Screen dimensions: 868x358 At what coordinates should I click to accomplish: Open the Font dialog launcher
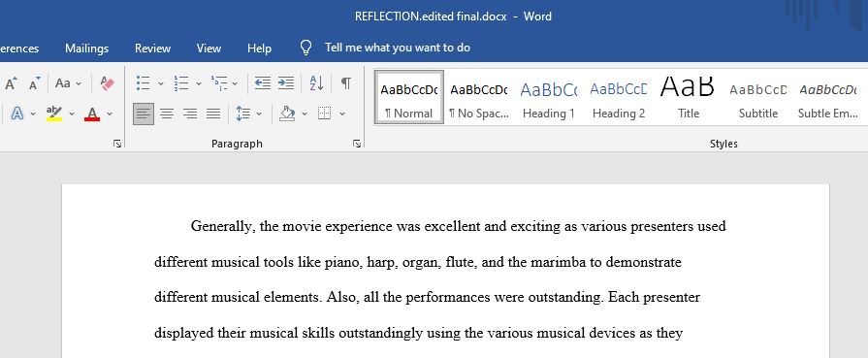pyautogui.click(x=117, y=144)
